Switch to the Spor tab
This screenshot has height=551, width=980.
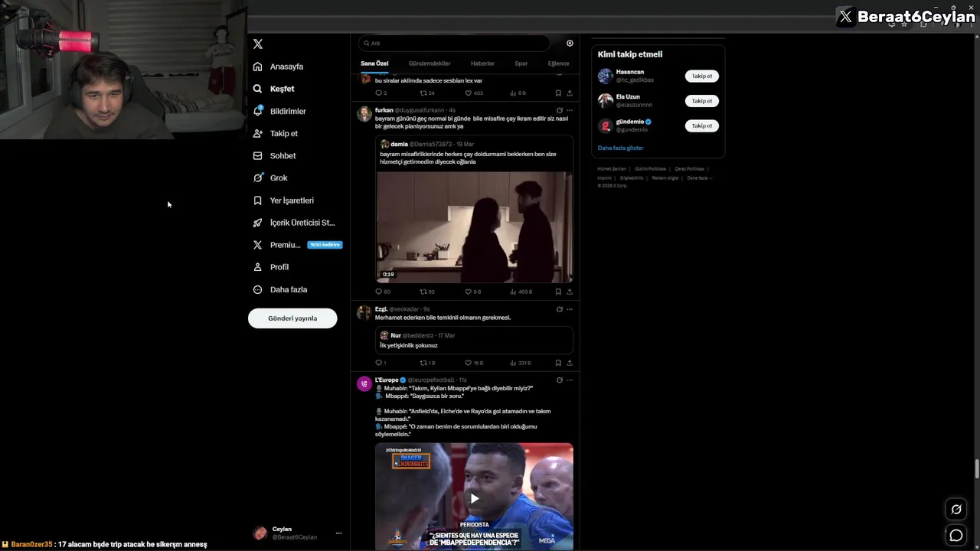tap(521, 64)
